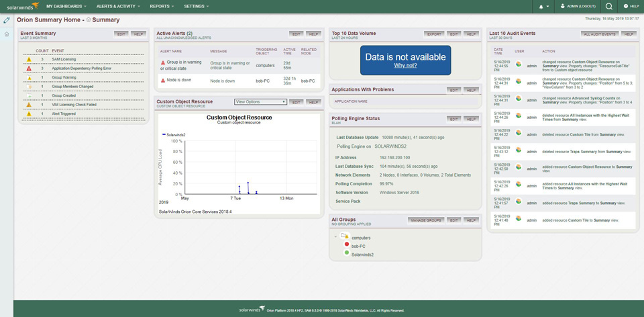Open the Alerts & Activity menu
The width and height of the screenshot is (644, 317).
118,7
